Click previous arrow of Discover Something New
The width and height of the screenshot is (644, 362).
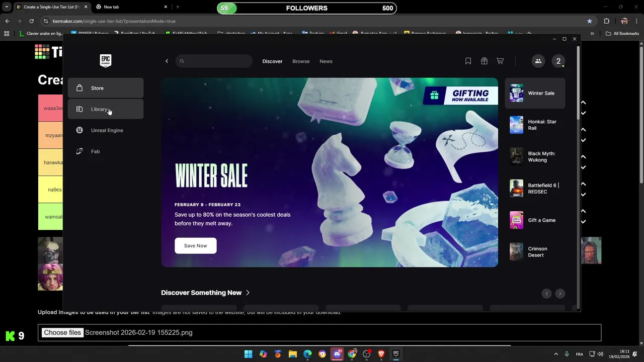tap(546, 294)
